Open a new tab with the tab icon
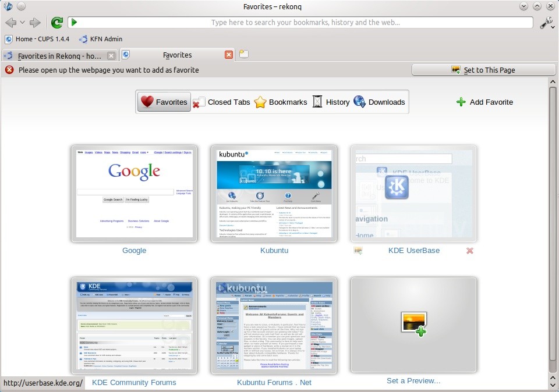Screen dimensions: 559x392 243,55
